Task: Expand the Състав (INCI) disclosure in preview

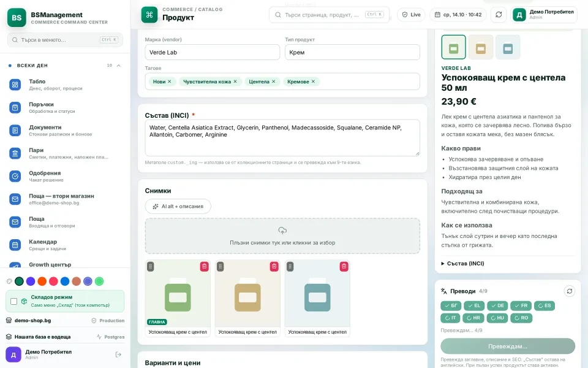Action: pyautogui.click(x=463, y=264)
